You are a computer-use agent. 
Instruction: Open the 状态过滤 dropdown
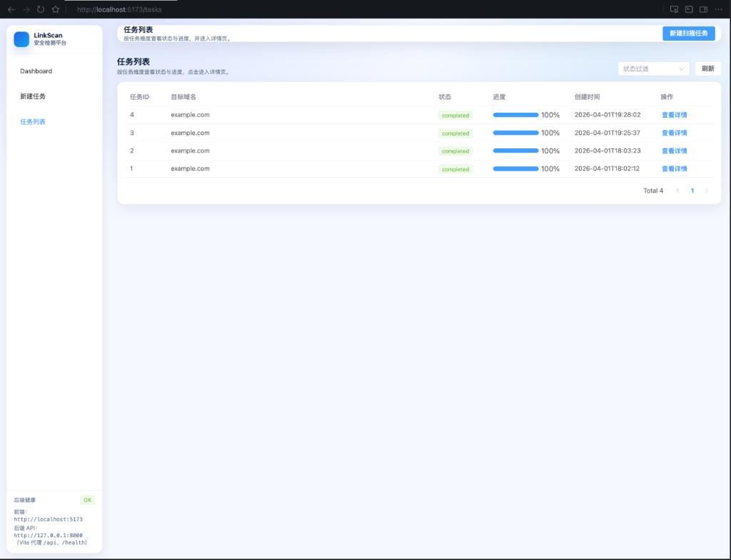[x=654, y=68]
